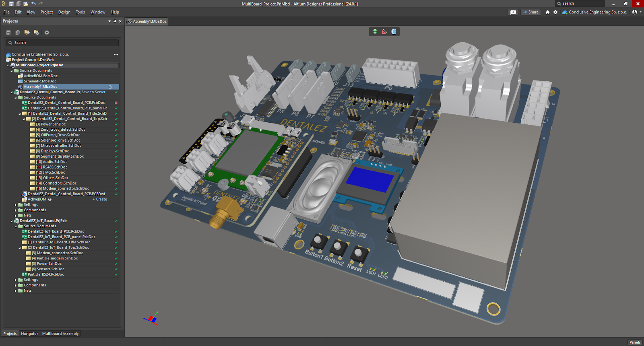
Task: Select [4] Particle_modem.SchDoc in the tree
Action: click(x=55, y=258)
